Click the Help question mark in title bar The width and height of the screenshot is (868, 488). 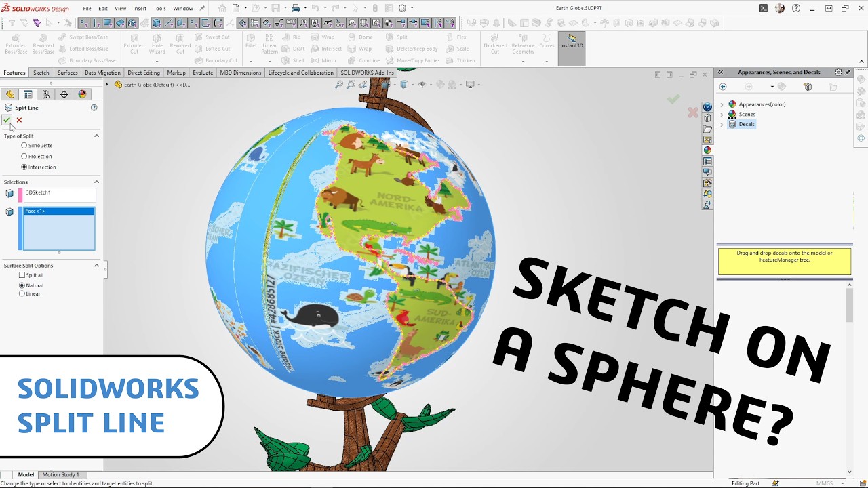coord(796,8)
